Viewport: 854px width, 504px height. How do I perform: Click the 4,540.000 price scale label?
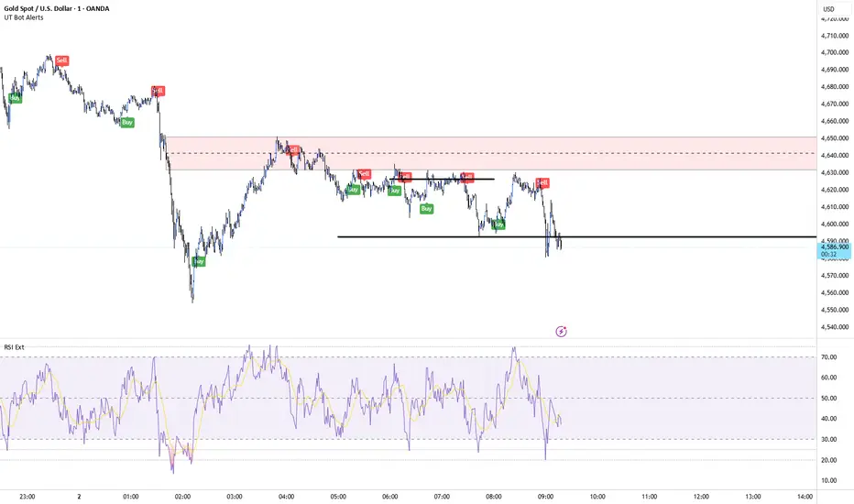point(835,327)
